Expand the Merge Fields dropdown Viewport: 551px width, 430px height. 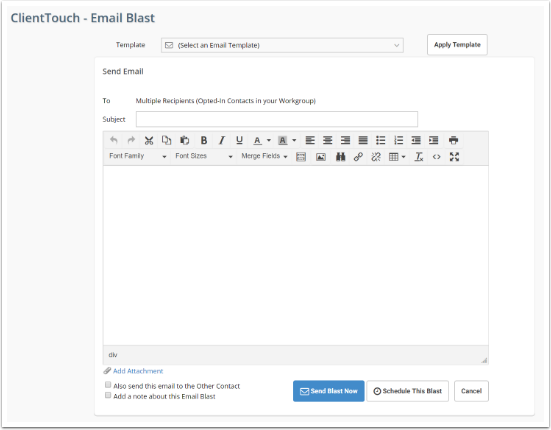tap(264, 156)
